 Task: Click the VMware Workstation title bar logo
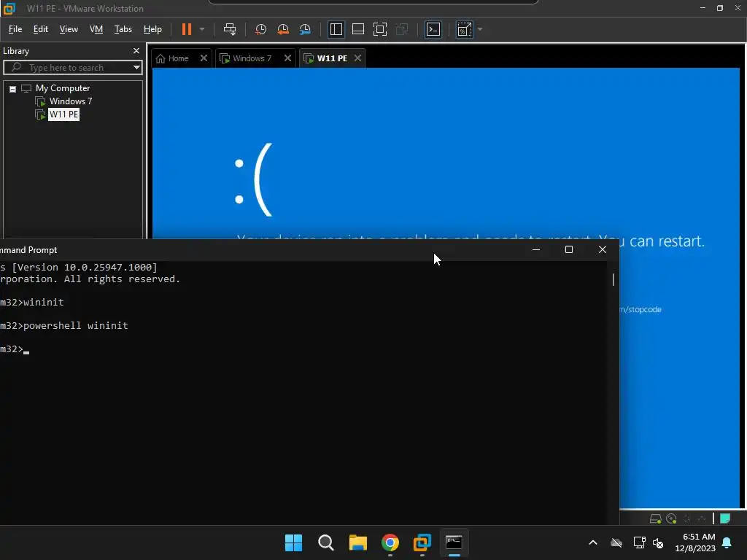pyautogui.click(x=9, y=8)
